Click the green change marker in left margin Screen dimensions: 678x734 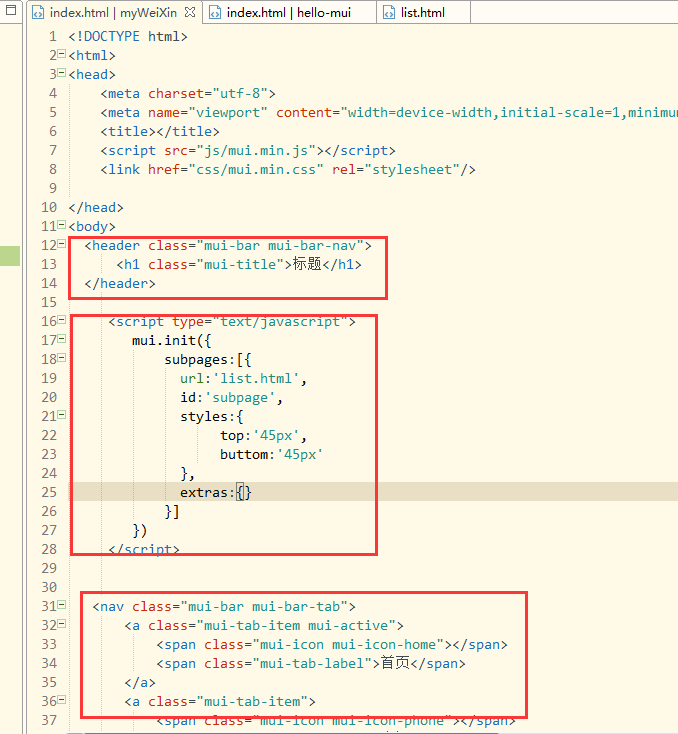click(x=10, y=255)
